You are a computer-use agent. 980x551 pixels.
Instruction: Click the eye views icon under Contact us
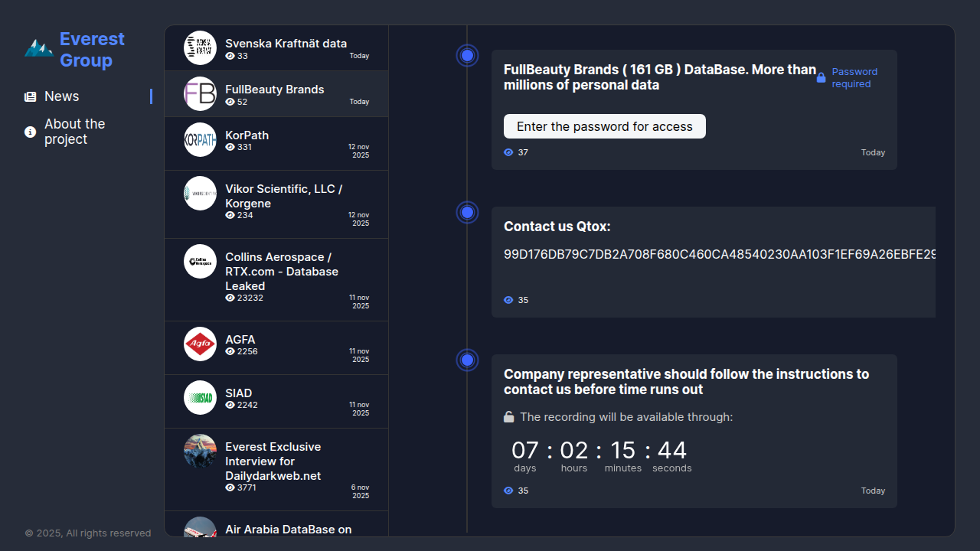[508, 300]
